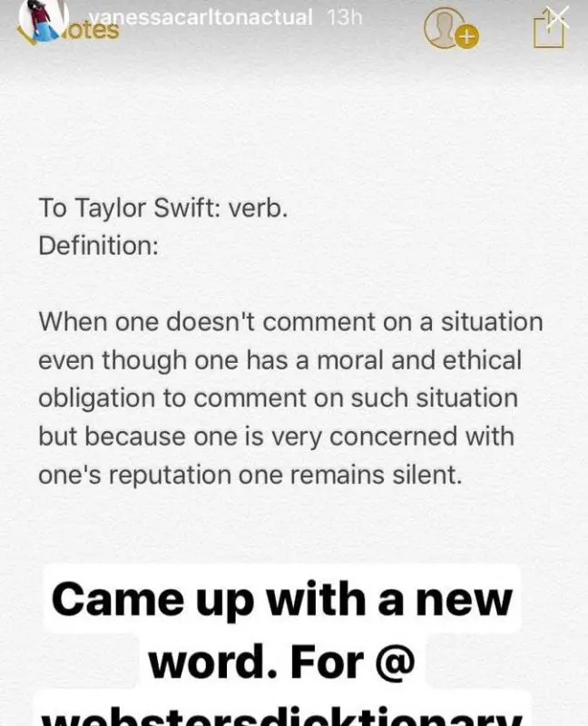
Task: Open the share note icon
Action: coord(549,30)
